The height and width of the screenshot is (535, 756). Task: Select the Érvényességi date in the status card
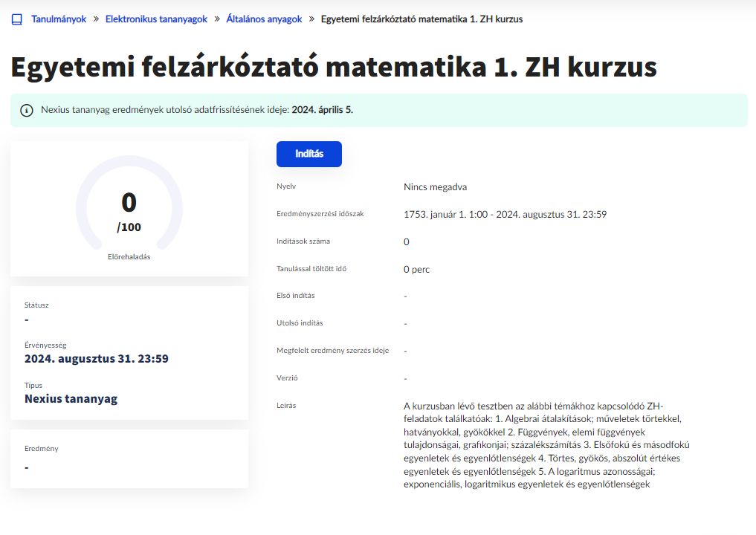pyautogui.click(x=97, y=359)
